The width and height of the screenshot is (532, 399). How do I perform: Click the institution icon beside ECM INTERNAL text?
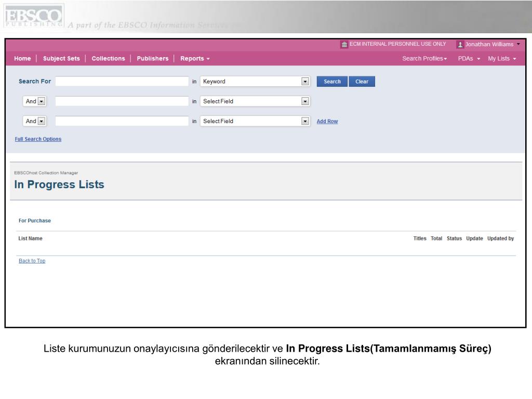tap(344, 45)
